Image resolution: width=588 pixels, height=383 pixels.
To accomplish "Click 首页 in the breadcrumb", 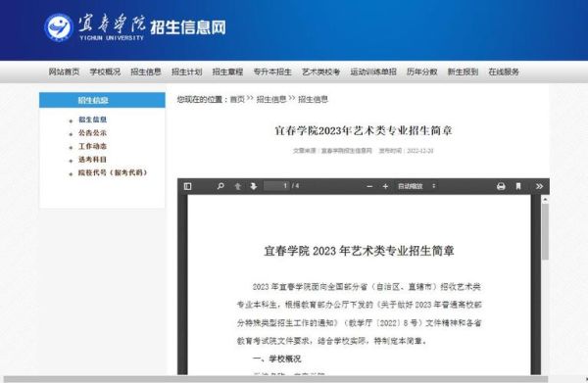I will coord(237,99).
